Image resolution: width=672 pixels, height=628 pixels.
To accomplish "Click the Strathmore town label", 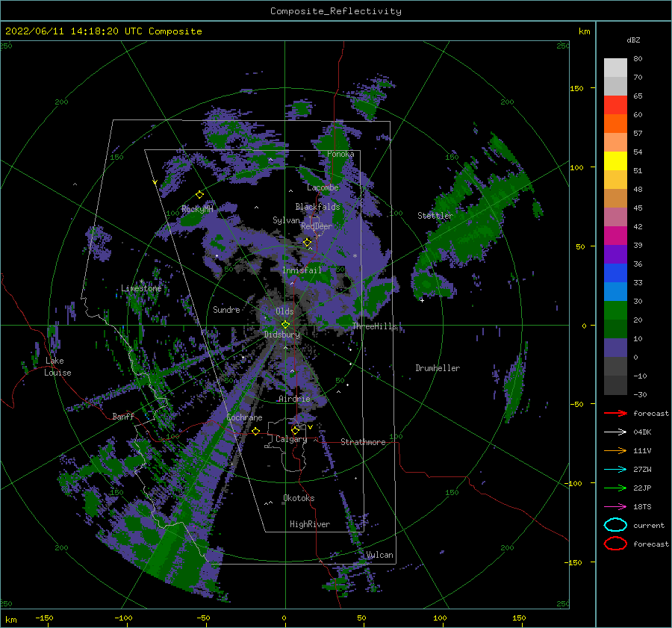I will pos(363,442).
